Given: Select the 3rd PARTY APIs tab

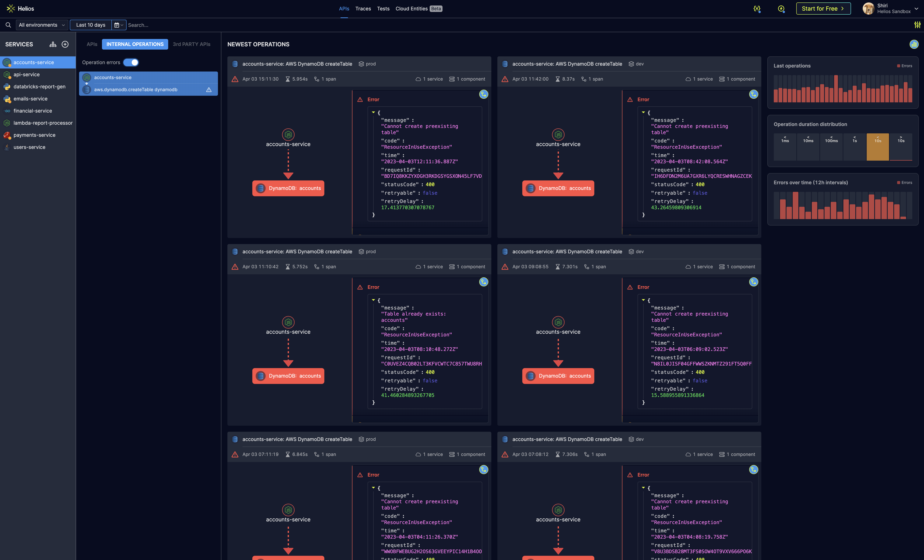Looking at the screenshot, I should [x=191, y=44].
